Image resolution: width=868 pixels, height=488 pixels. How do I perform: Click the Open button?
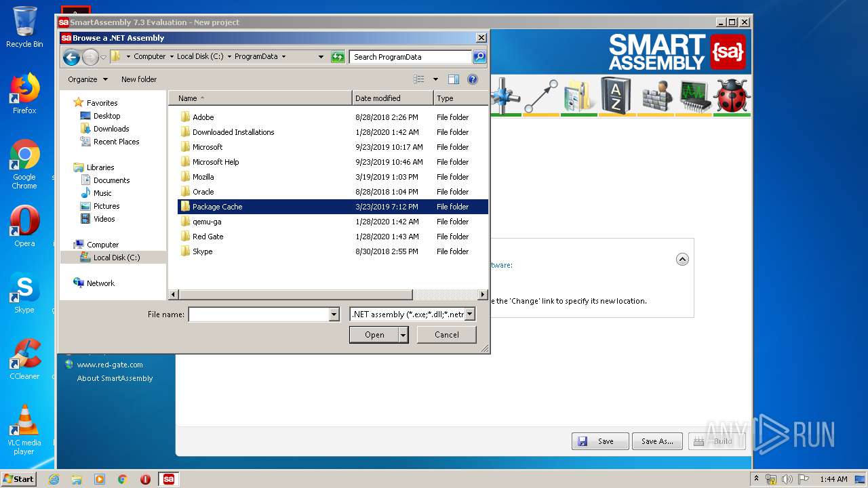tap(374, 335)
